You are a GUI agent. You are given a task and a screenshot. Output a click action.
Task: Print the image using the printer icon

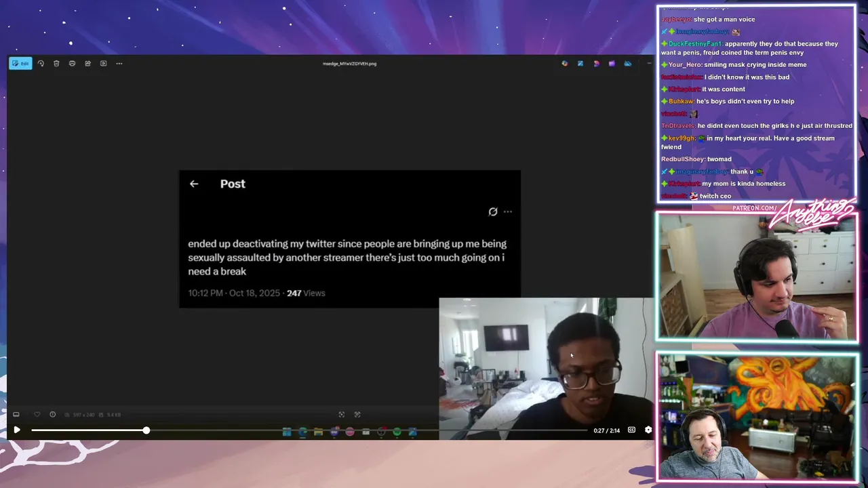click(72, 64)
